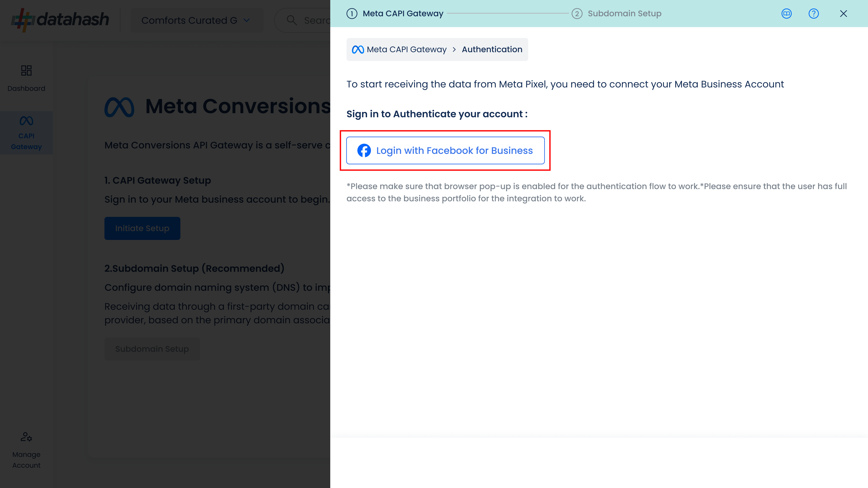
Task: Click the Meta logo in breadcrumb
Action: (358, 49)
